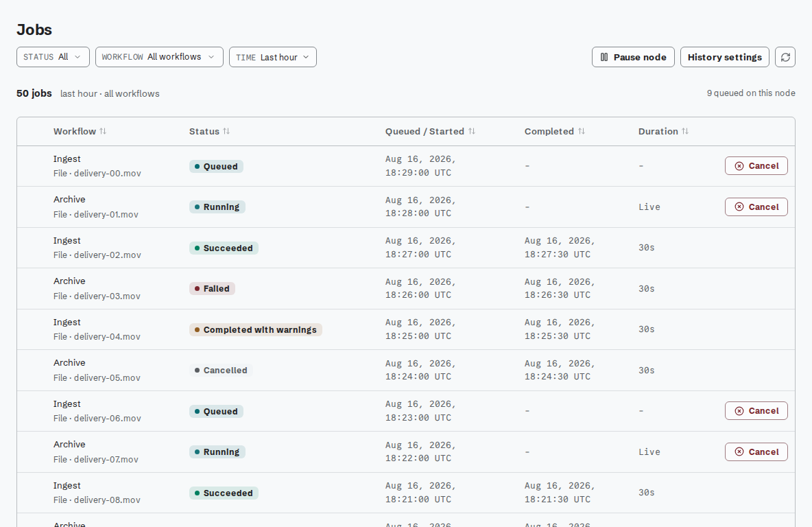This screenshot has width=812, height=527.
Task: Click 30s duration for delivery-03.mov
Action: (x=646, y=289)
